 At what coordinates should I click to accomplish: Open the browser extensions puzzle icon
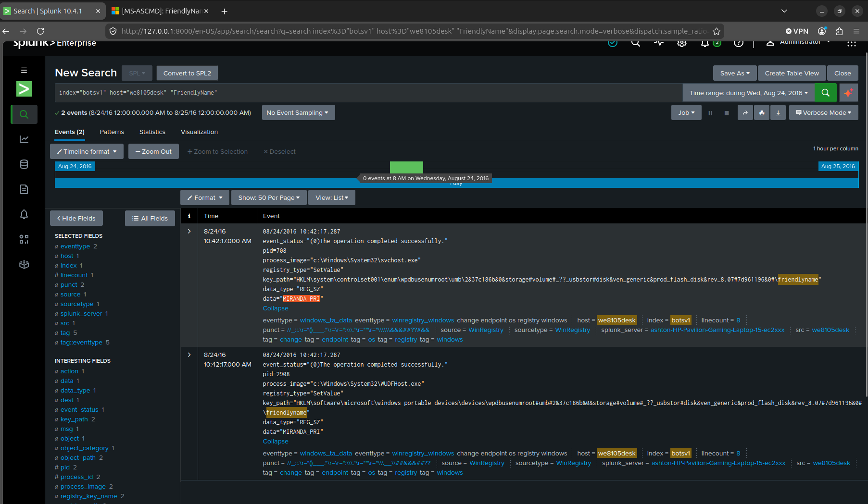(x=839, y=31)
